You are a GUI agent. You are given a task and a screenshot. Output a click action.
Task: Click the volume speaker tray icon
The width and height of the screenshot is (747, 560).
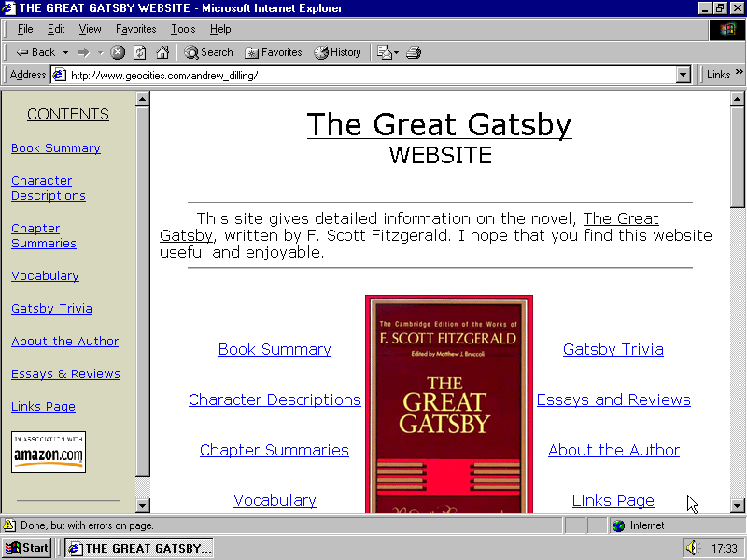692,548
